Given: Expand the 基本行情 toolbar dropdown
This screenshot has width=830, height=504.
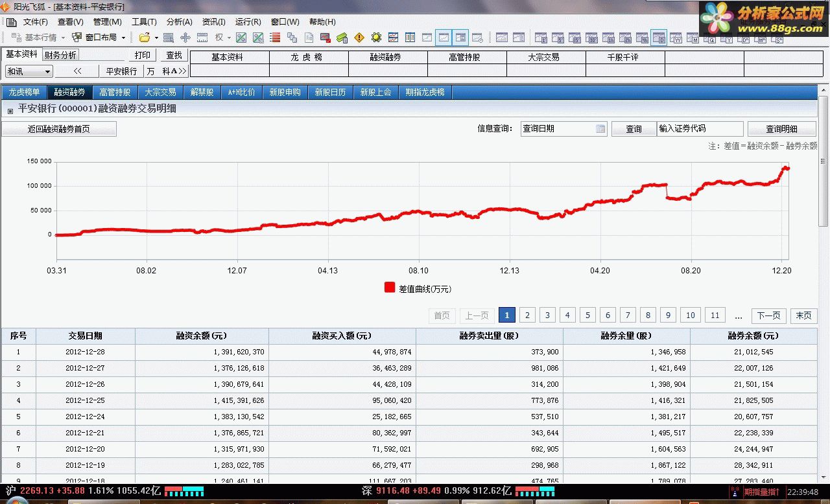Looking at the screenshot, I should coord(63,38).
